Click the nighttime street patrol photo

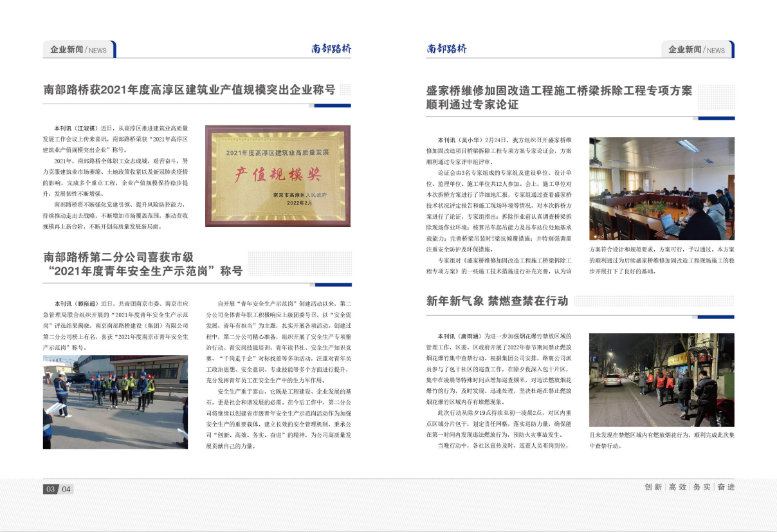click(661, 380)
